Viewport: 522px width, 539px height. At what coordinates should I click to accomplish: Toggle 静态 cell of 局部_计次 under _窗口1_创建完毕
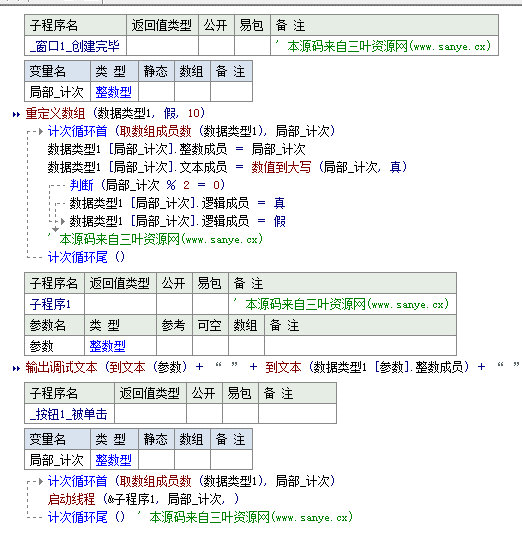click(156, 92)
